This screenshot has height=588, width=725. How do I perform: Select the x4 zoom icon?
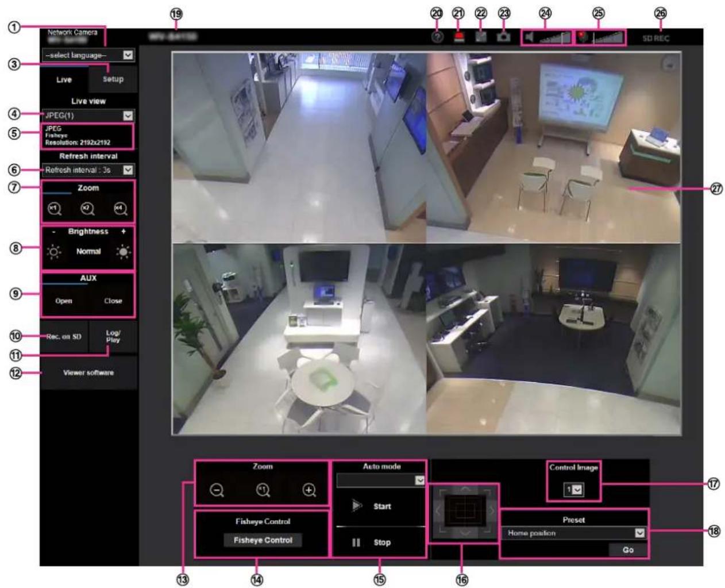(x=120, y=209)
